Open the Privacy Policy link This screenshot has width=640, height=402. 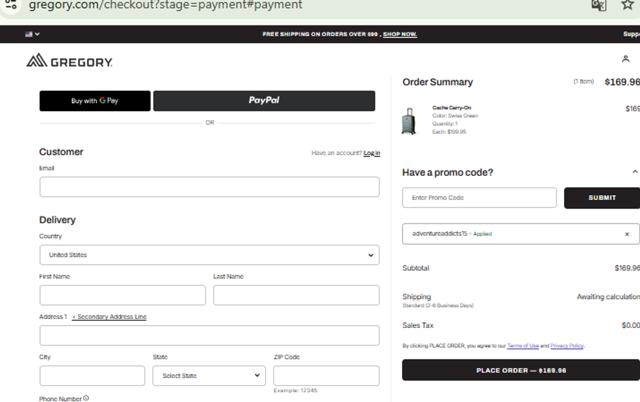[567, 346]
